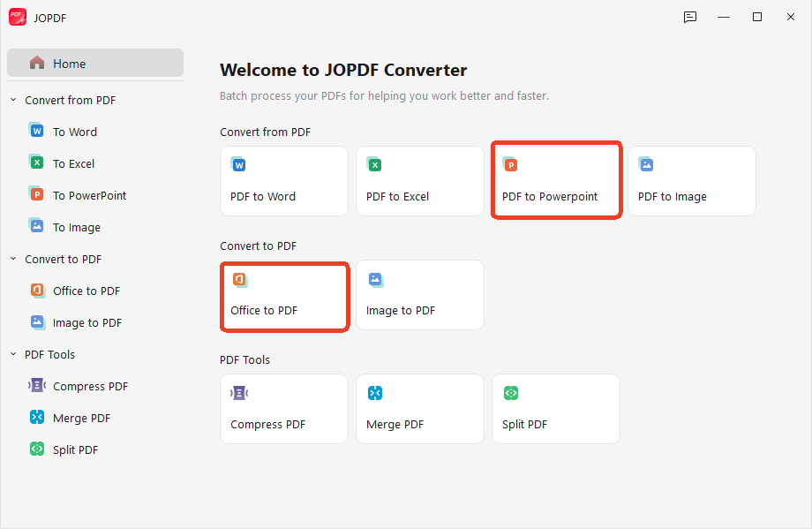Click the picture icon on Image to PDF card

[375, 280]
